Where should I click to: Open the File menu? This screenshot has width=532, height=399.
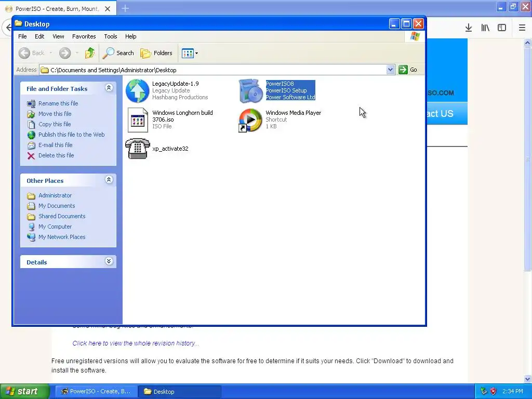click(x=22, y=36)
